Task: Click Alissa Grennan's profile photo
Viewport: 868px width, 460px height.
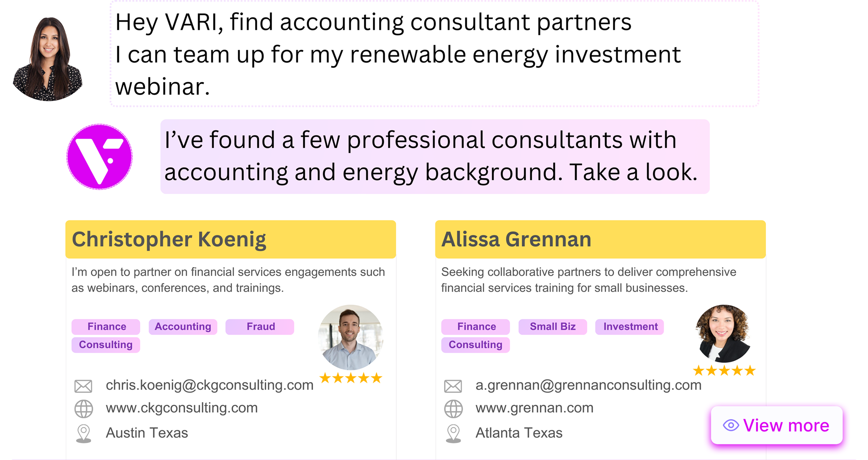Action: 723,334
